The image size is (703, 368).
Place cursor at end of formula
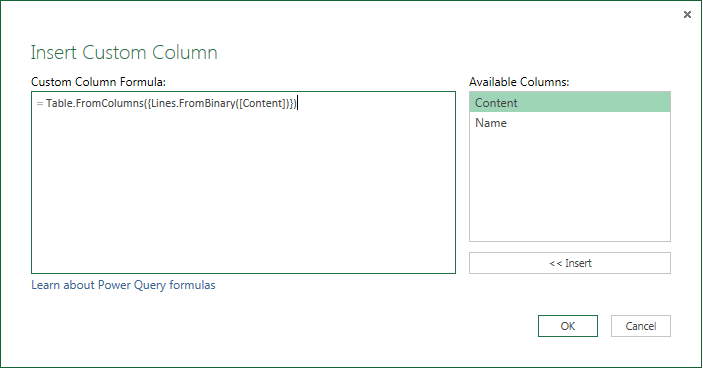pyautogui.click(x=297, y=104)
